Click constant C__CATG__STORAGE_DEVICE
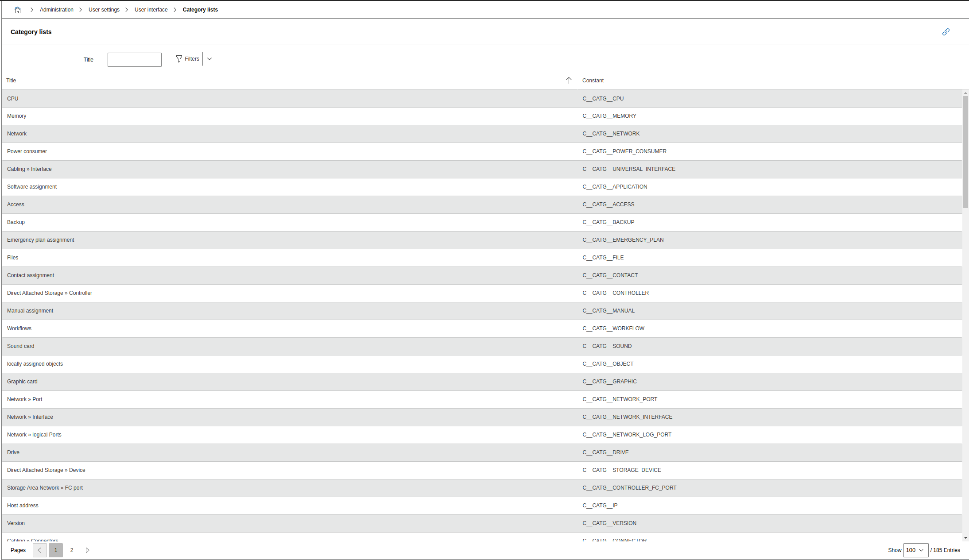969x560 pixels. pyautogui.click(x=622, y=470)
